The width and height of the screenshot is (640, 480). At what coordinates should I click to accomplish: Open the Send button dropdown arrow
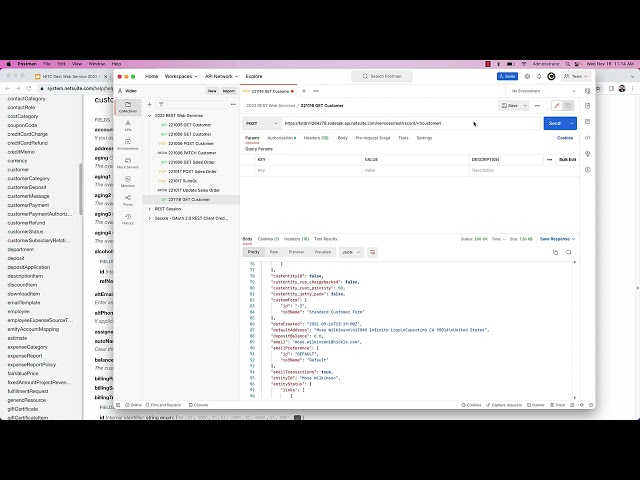(x=571, y=123)
